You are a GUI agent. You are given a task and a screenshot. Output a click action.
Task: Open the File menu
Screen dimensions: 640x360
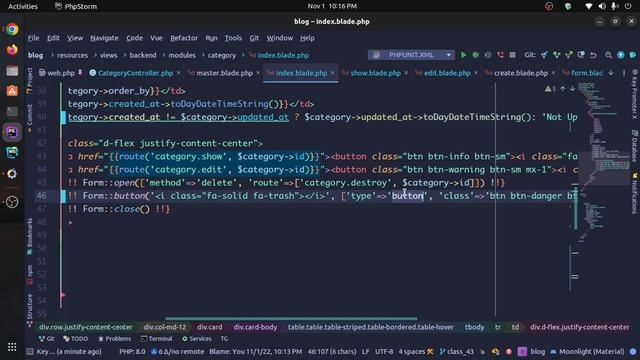[33, 38]
